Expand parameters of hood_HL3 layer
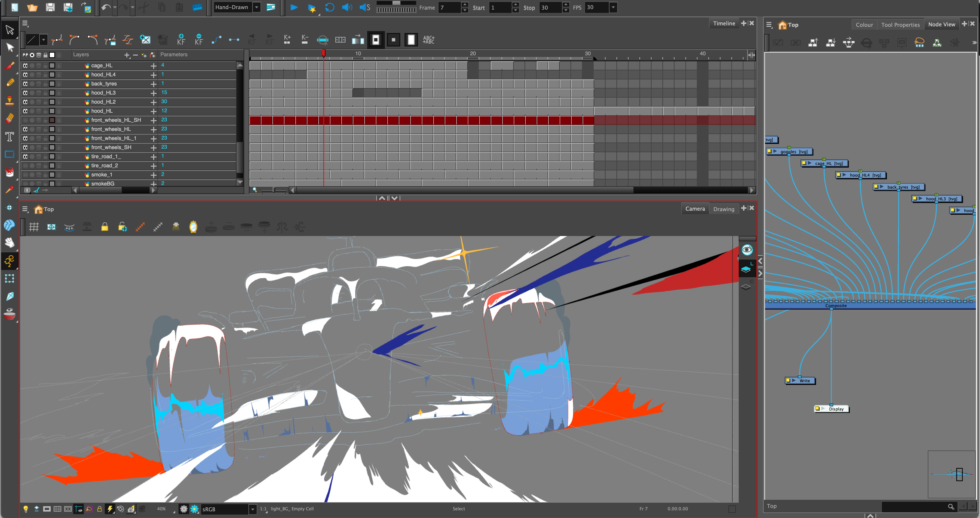This screenshot has width=980, height=518. tap(153, 93)
